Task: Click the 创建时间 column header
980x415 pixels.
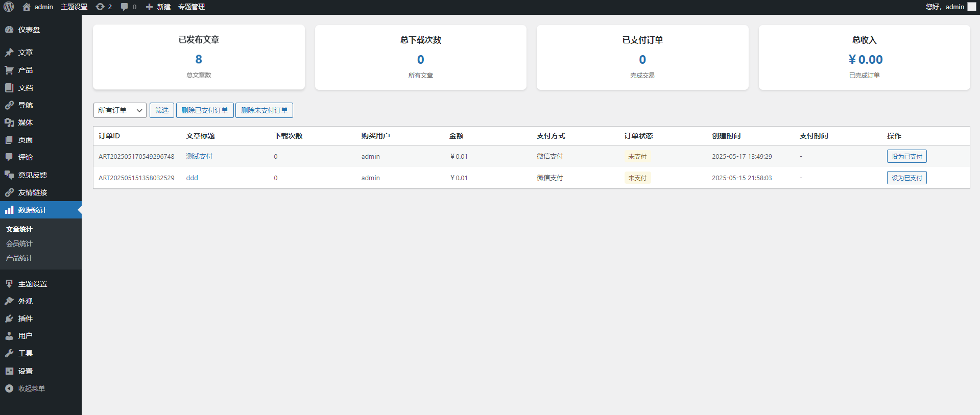Action: [726, 136]
